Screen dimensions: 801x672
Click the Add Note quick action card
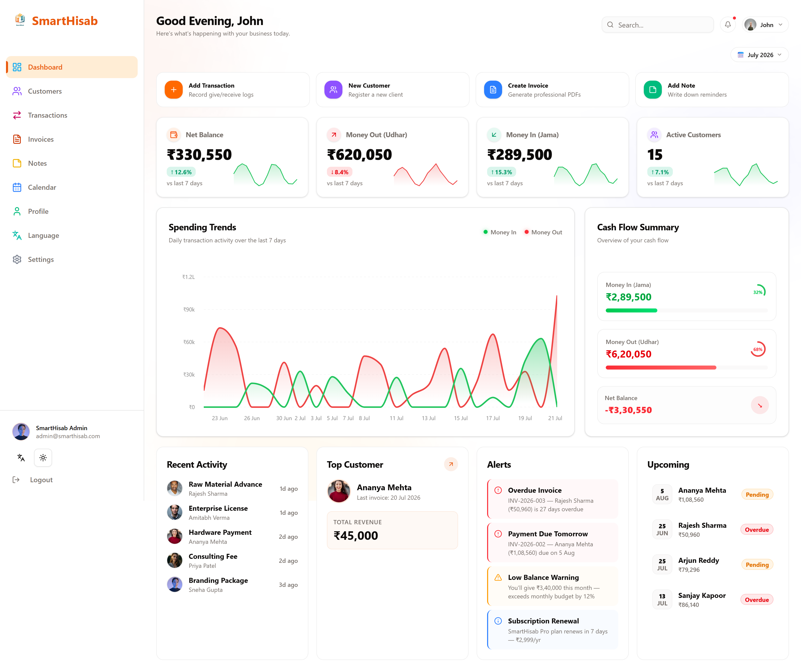(x=712, y=90)
